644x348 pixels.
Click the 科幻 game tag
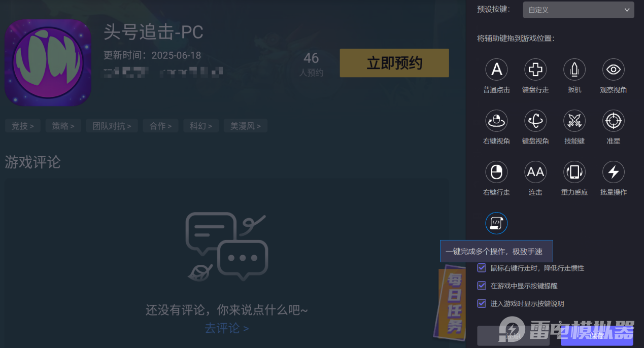tap(201, 125)
